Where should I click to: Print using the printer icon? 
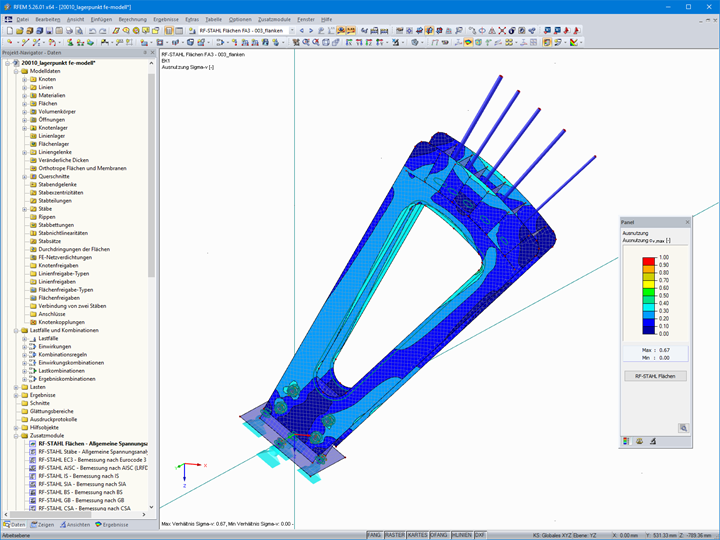click(69, 31)
